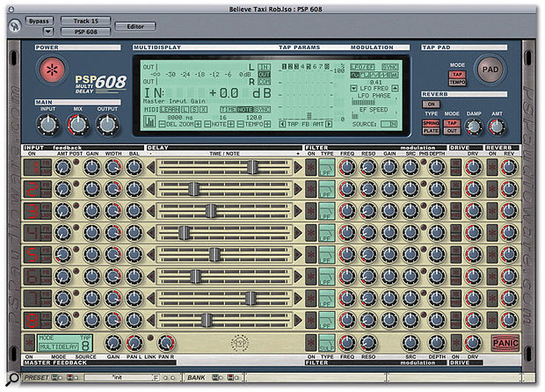
Task: Open the dropdown arrow below Bypass
Action: click(48, 32)
